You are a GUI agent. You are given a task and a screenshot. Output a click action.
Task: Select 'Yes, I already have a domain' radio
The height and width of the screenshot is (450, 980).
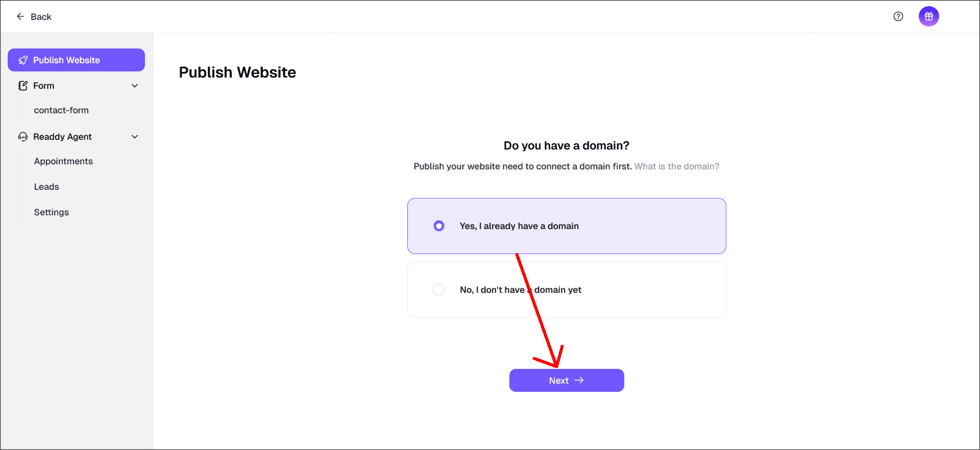click(438, 226)
